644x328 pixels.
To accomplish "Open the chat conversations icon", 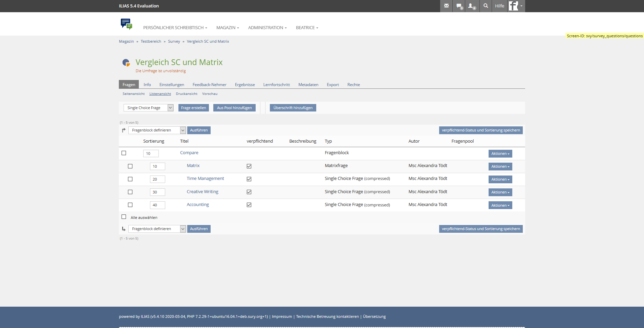I will click(459, 6).
